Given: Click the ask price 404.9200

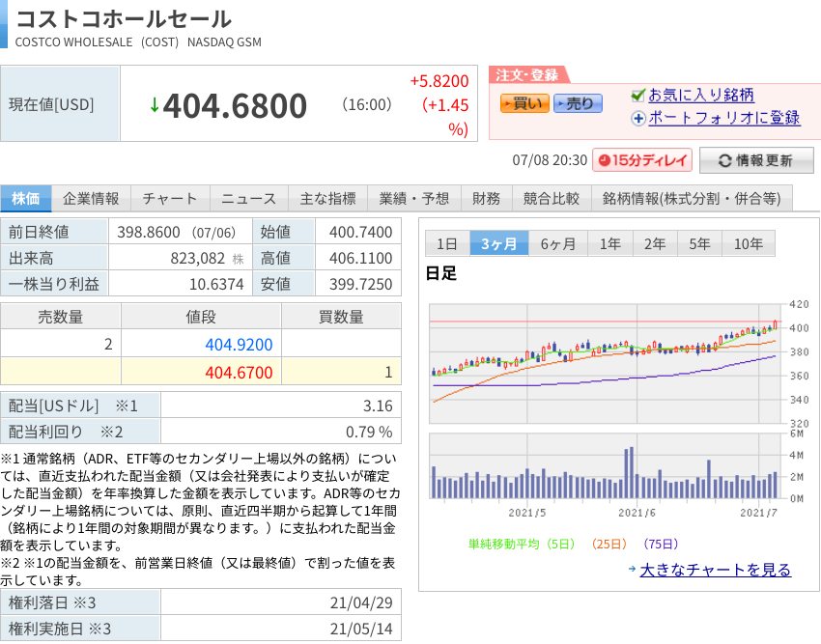Looking at the screenshot, I should point(239,345).
